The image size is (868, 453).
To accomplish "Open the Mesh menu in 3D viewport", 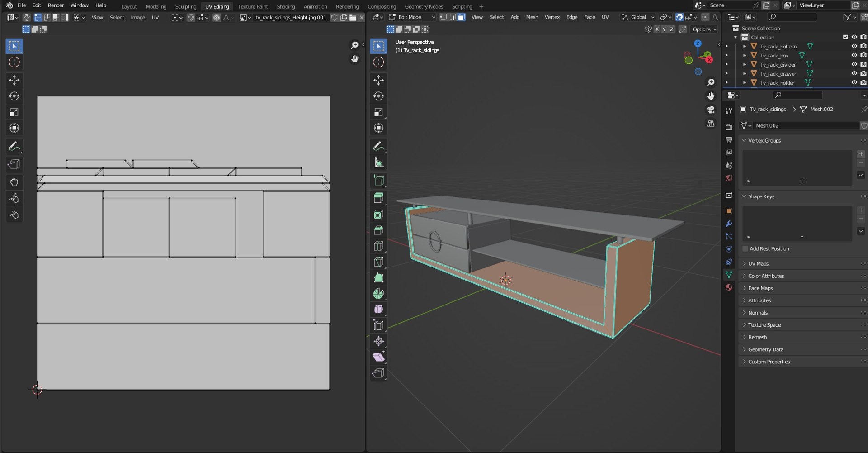I will pos(532,17).
